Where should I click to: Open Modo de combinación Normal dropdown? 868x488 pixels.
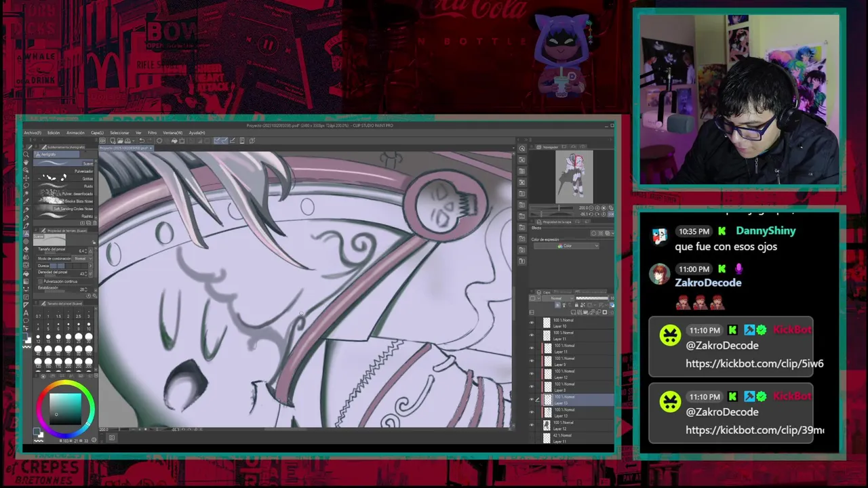81,259
